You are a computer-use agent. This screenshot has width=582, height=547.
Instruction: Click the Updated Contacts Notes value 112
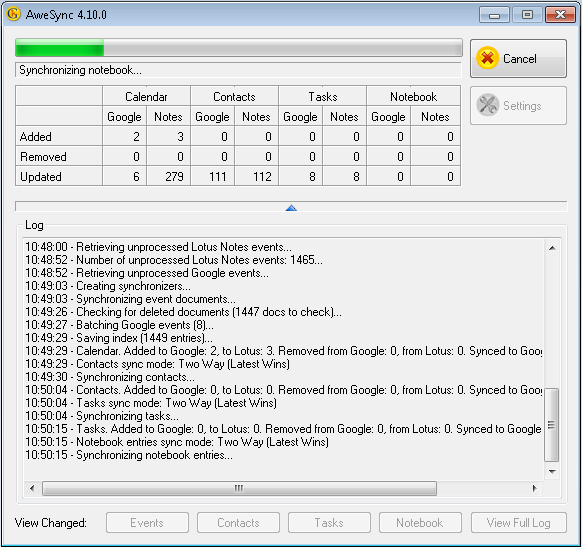[x=262, y=177]
